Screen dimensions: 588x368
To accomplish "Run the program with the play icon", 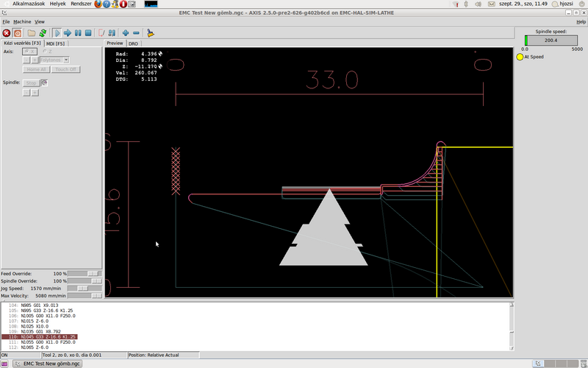I will 57,33.
